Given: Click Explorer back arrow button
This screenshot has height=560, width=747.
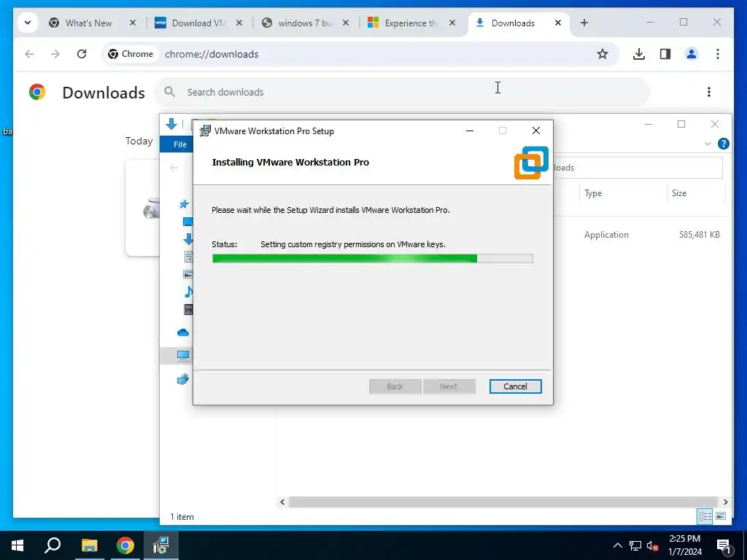Looking at the screenshot, I should click(174, 168).
